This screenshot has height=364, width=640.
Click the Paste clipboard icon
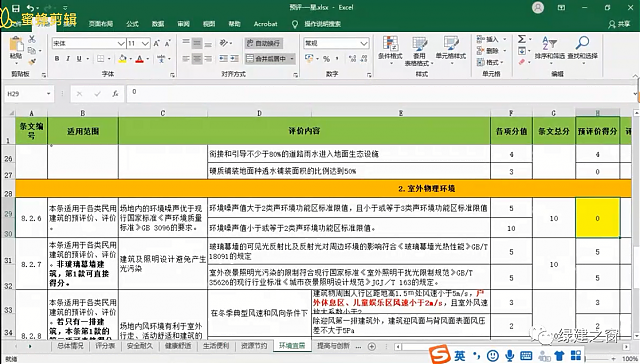16,44
